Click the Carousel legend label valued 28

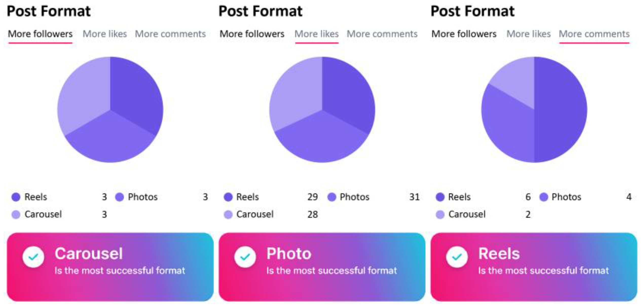[x=255, y=214]
